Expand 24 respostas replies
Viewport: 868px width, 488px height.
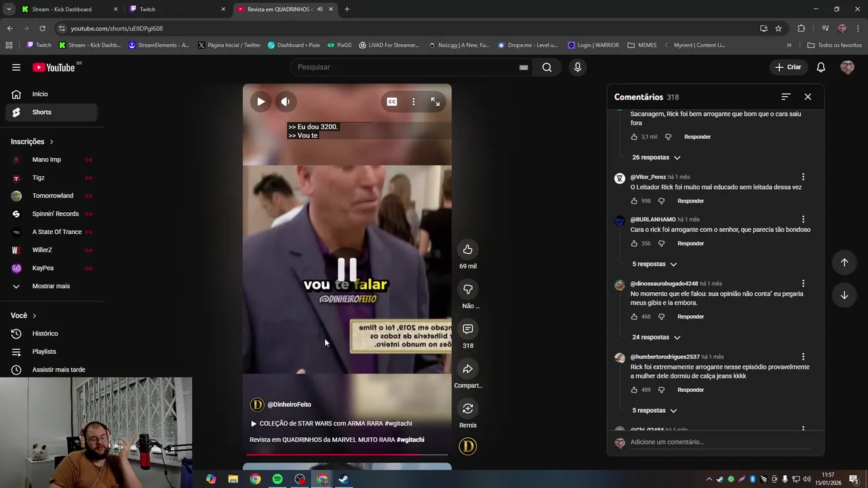pos(656,337)
